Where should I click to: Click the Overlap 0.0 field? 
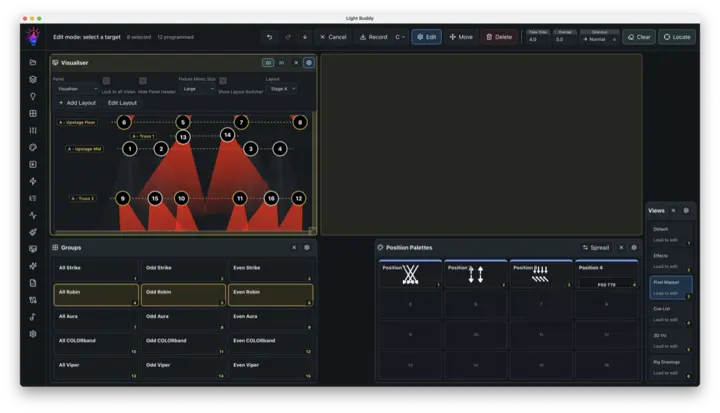(x=564, y=40)
